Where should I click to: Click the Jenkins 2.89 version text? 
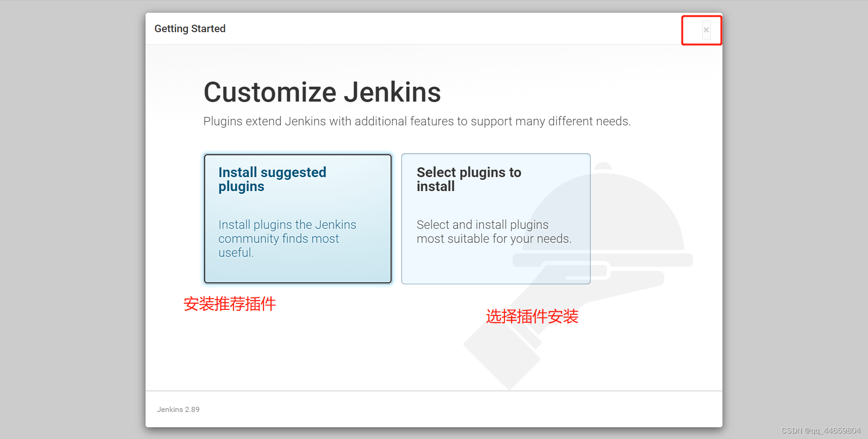[178, 409]
